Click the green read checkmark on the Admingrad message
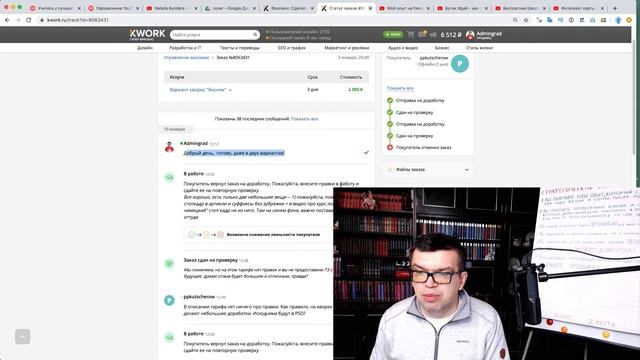The image size is (640, 360). click(x=366, y=152)
